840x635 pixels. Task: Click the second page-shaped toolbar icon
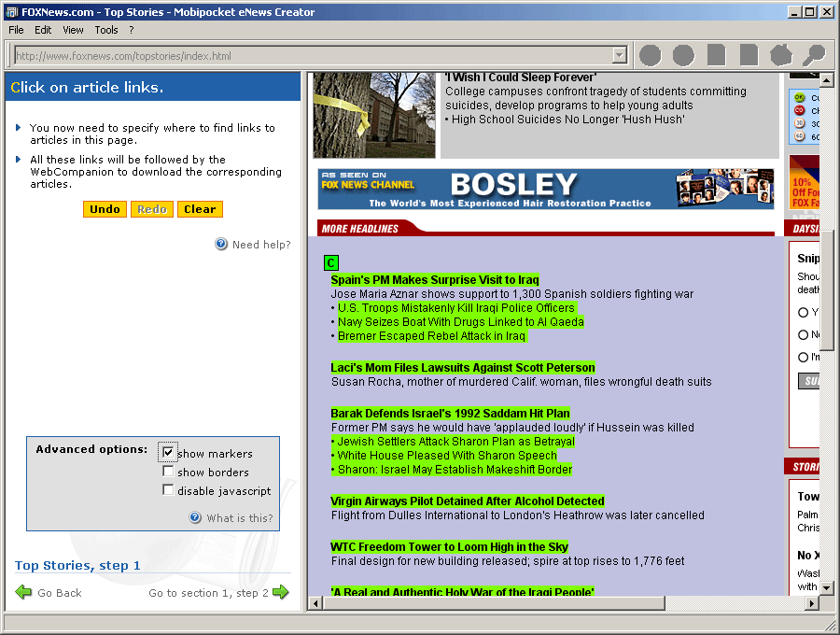pyautogui.click(x=749, y=55)
